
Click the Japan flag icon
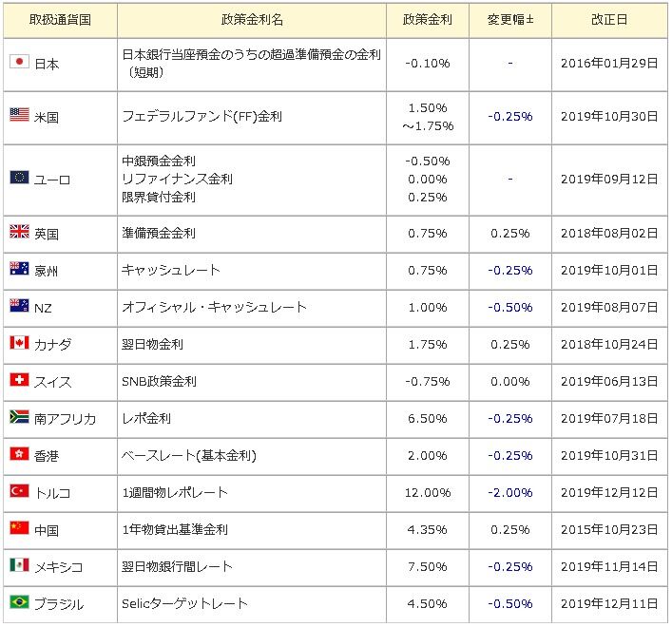(x=19, y=62)
